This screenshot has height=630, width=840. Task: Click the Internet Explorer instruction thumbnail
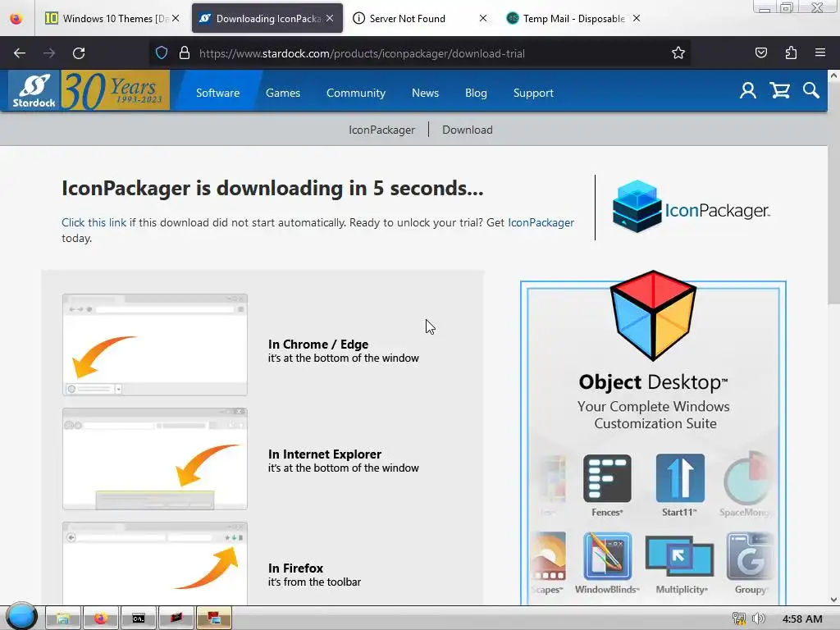pyautogui.click(x=155, y=459)
